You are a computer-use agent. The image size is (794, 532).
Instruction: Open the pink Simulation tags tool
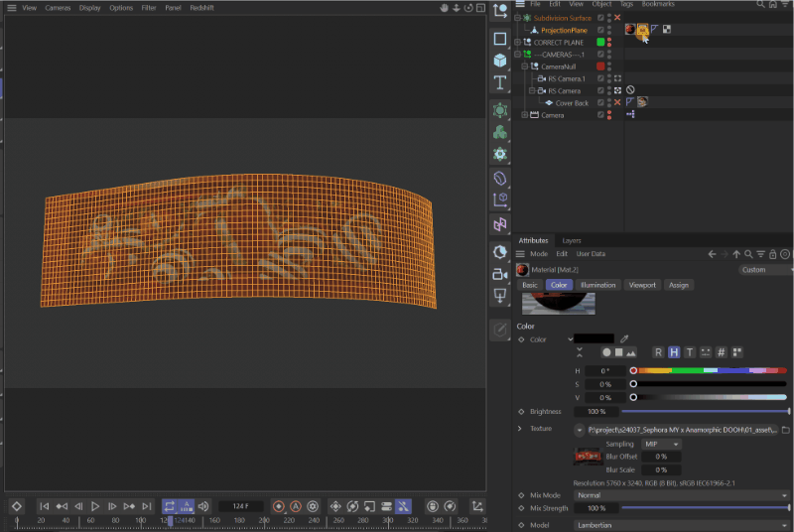click(500, 223)
